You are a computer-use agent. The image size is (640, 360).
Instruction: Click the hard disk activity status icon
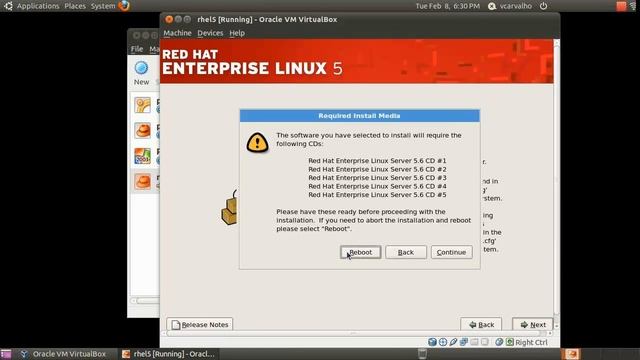(432, 342)
